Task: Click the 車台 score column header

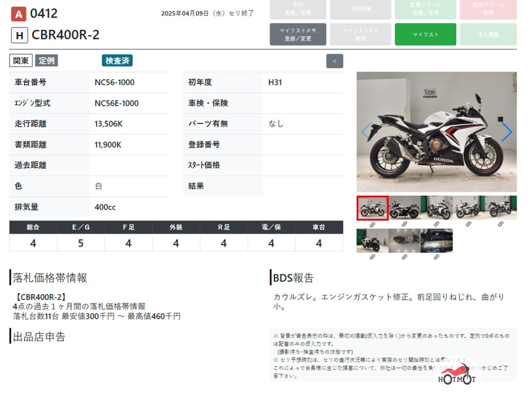Action: click(319, 227)
